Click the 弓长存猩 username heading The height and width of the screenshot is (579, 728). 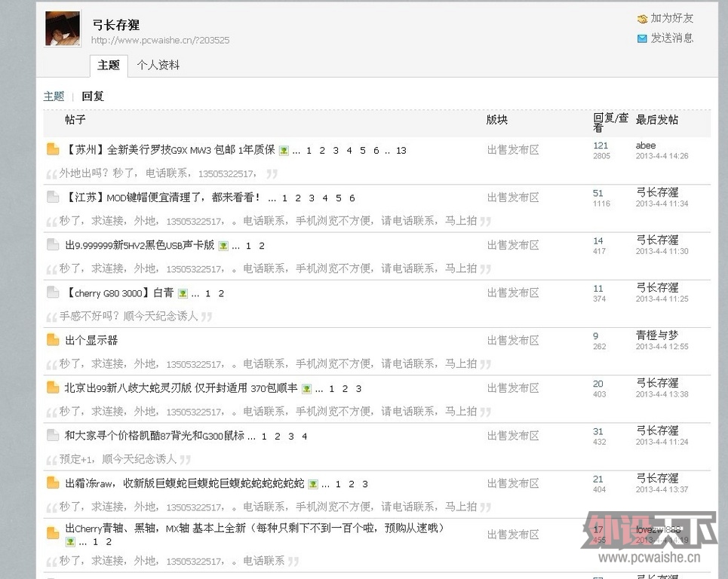(115, 25)
